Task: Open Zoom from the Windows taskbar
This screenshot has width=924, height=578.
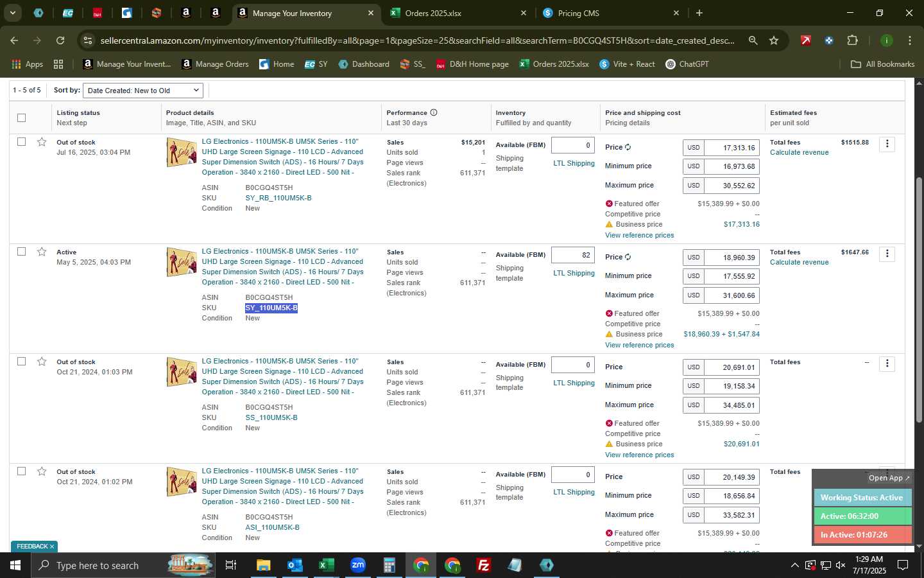Action: tap(357, 565)
